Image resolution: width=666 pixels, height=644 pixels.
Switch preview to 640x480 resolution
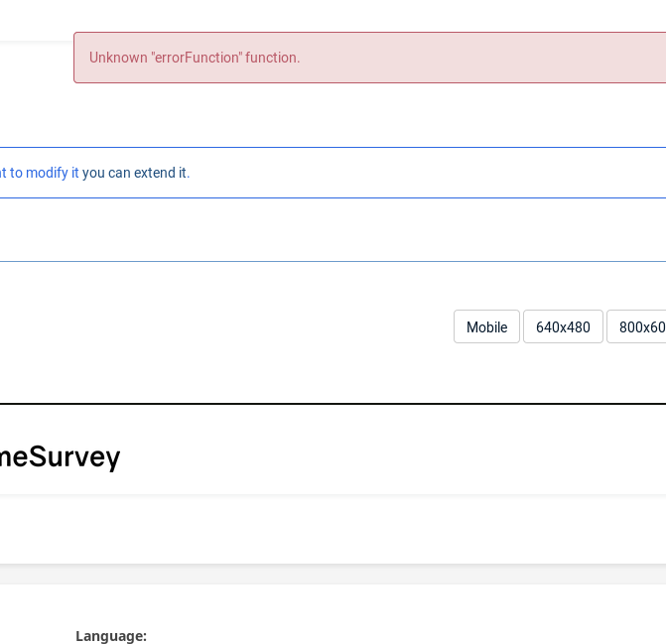pos(563,326)
